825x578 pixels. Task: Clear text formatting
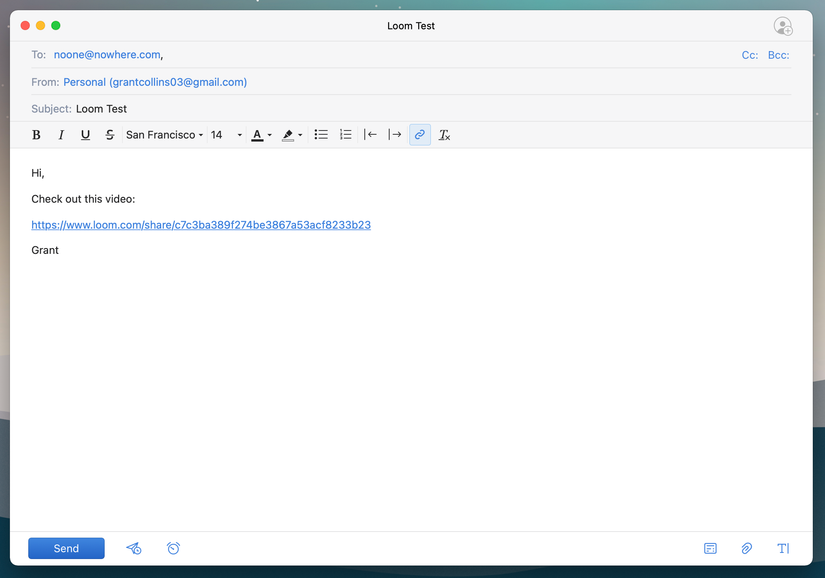pyautogui.click(x=444, y=134)
